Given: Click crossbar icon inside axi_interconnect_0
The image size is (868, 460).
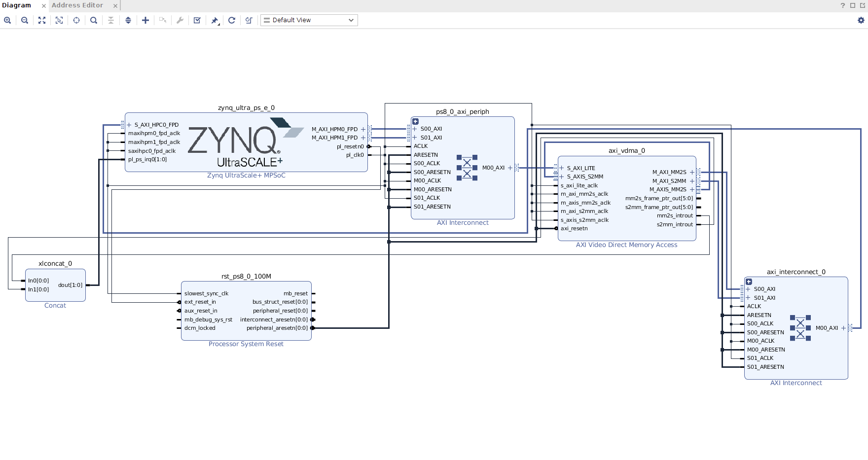Looking at the screenshot, I should (x=800, y=328).
